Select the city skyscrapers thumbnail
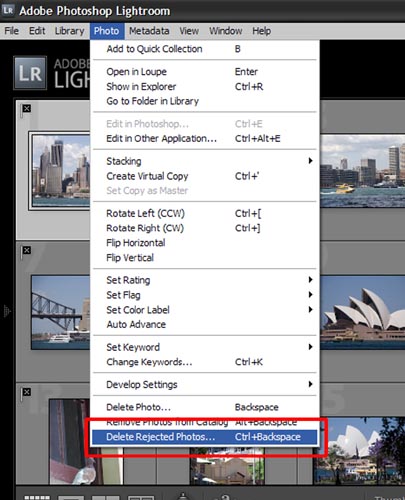The image size is (405, 500). tap(60, 171)
